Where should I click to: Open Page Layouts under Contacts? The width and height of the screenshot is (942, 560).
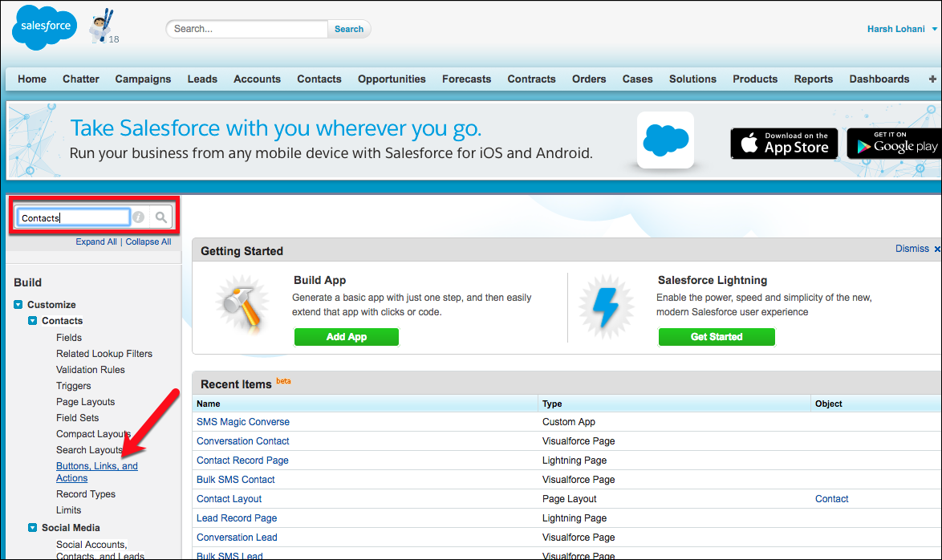(x=85, y=402)
